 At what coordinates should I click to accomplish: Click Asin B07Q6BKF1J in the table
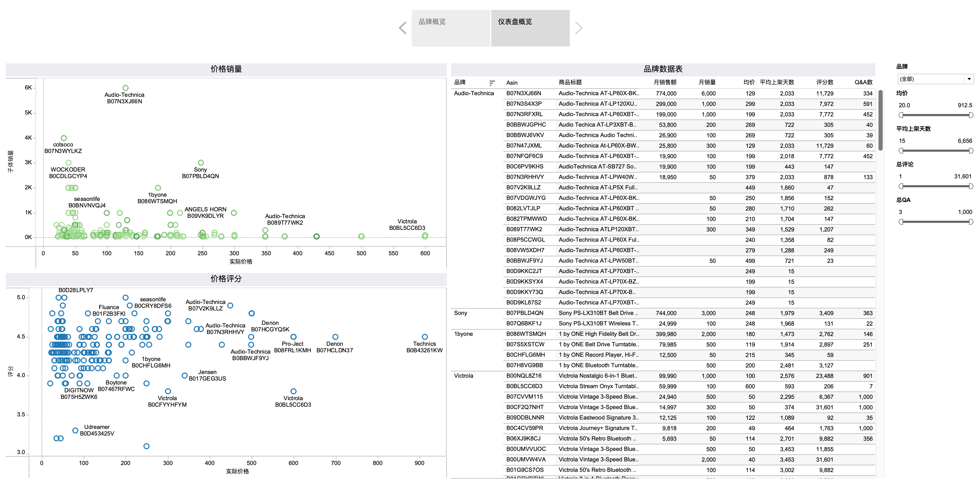(x=524, y=324)
